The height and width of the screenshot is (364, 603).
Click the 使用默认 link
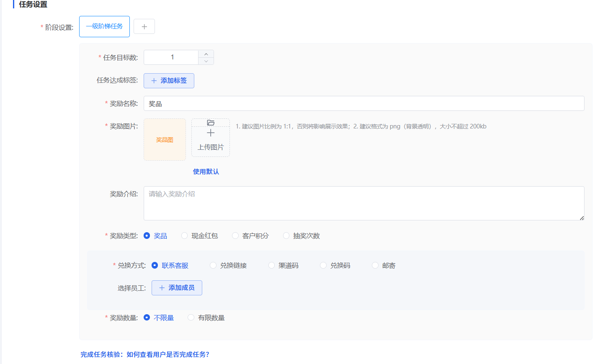(206, 172)
